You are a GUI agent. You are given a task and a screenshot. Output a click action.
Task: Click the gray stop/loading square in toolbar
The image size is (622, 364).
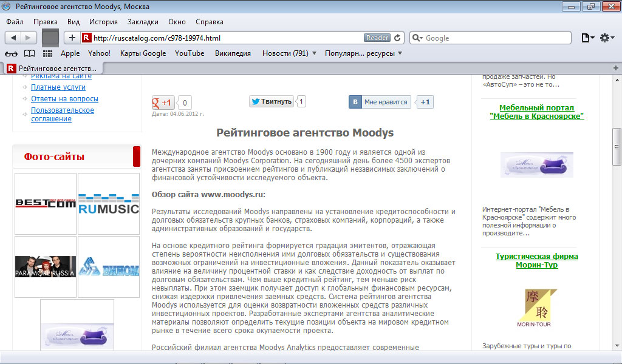tap(50, 38)
